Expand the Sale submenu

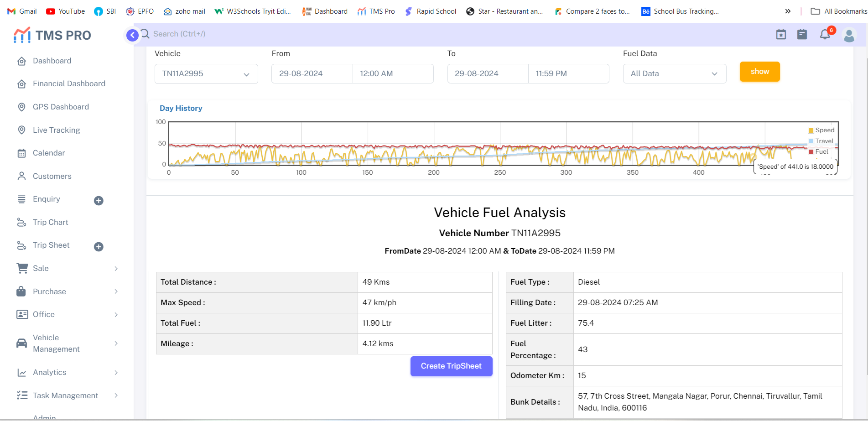point(116,269)
